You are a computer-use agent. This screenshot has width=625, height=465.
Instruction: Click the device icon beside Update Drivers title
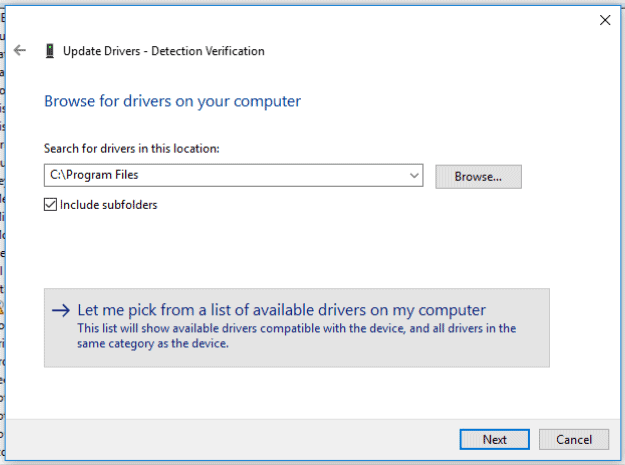49,51
